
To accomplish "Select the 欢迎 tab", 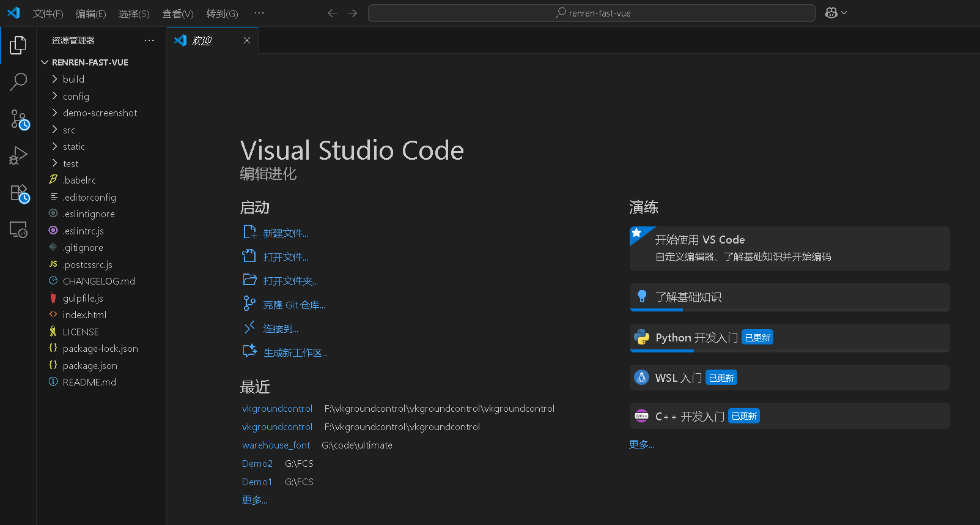I will 212,40.
